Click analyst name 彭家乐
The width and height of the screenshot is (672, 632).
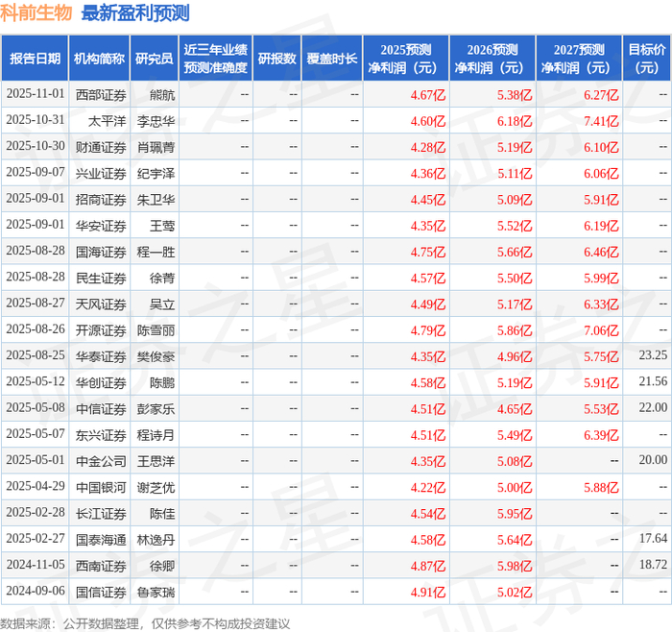tap(156, 408)
